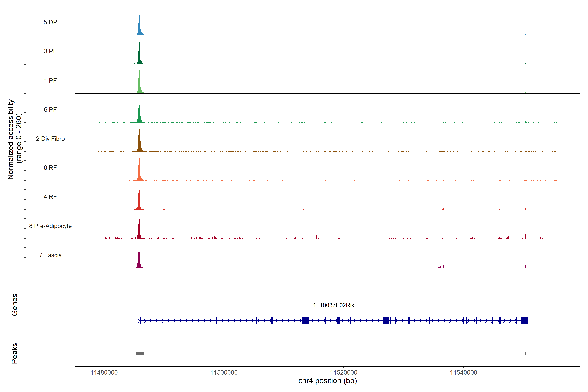The width and height of the screenshot is (588, 392).
Task: Click the 1110037F02Rik gene name
Action: 334,305
